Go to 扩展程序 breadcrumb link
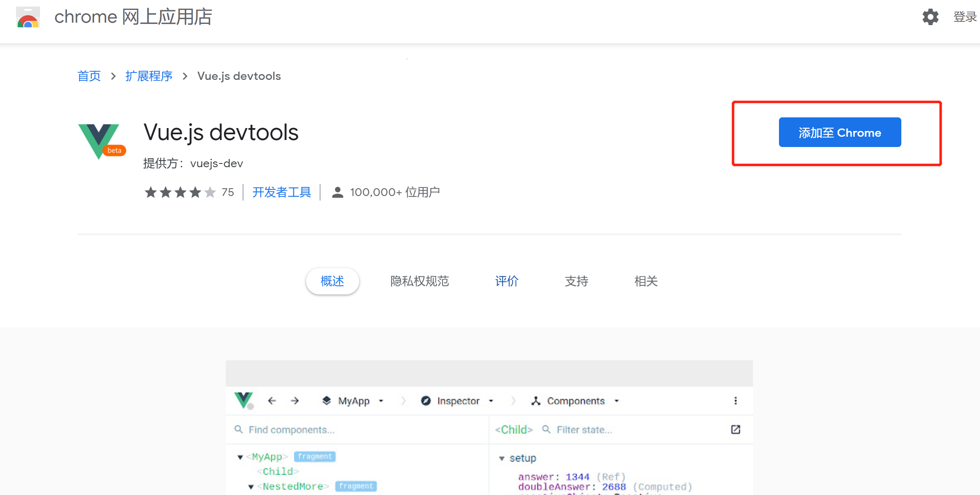 (x=149, y=76)
